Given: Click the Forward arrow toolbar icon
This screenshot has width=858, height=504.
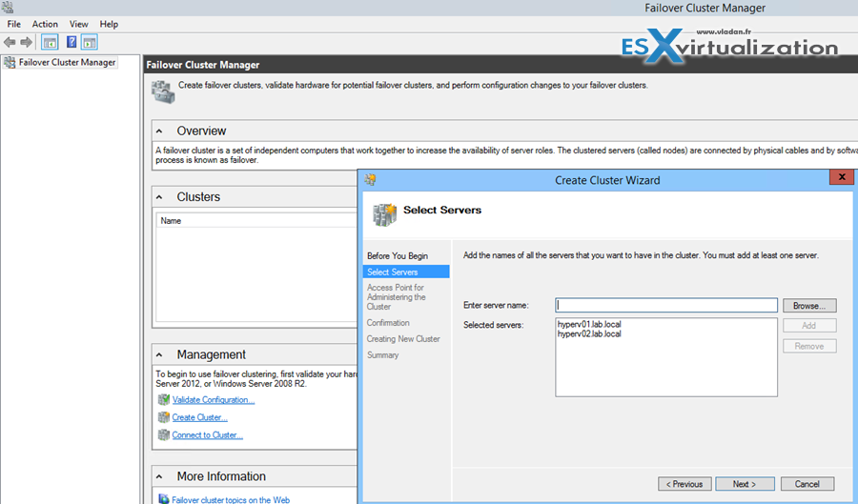Looking at the screenshot, I should [x=27, y=42].
